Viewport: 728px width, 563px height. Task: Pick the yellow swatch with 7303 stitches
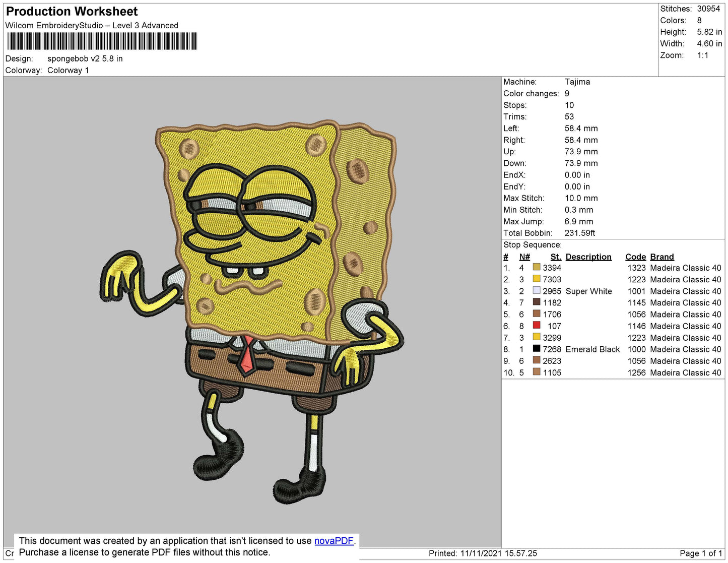[x=537, y=279]
